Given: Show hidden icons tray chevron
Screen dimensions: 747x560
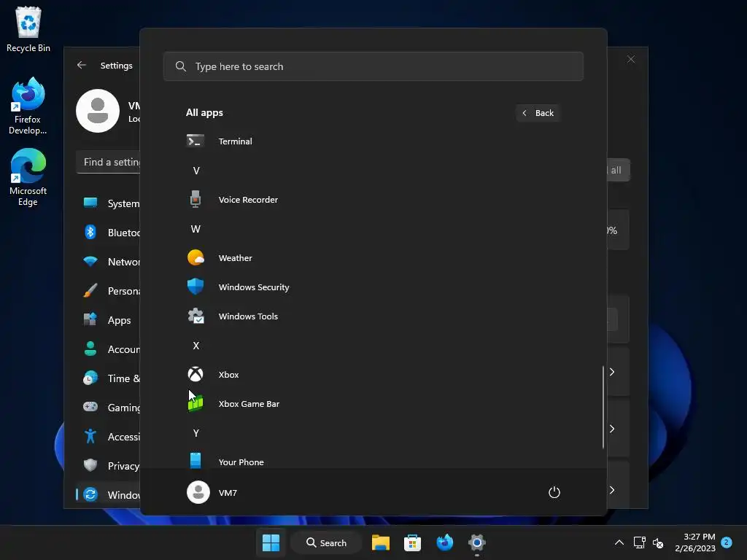Looking at the screenshot, I should click(619, 542).
